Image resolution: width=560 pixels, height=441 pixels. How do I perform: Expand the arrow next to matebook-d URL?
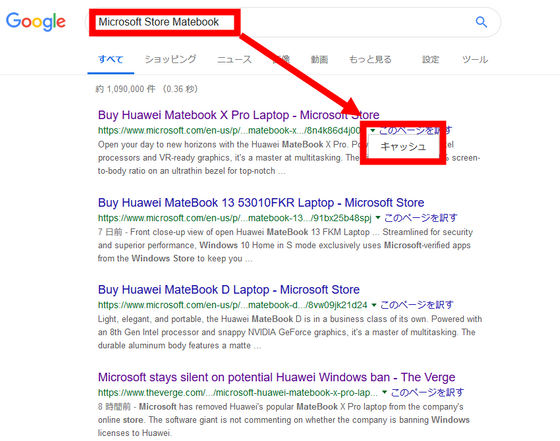click(374, 305)
